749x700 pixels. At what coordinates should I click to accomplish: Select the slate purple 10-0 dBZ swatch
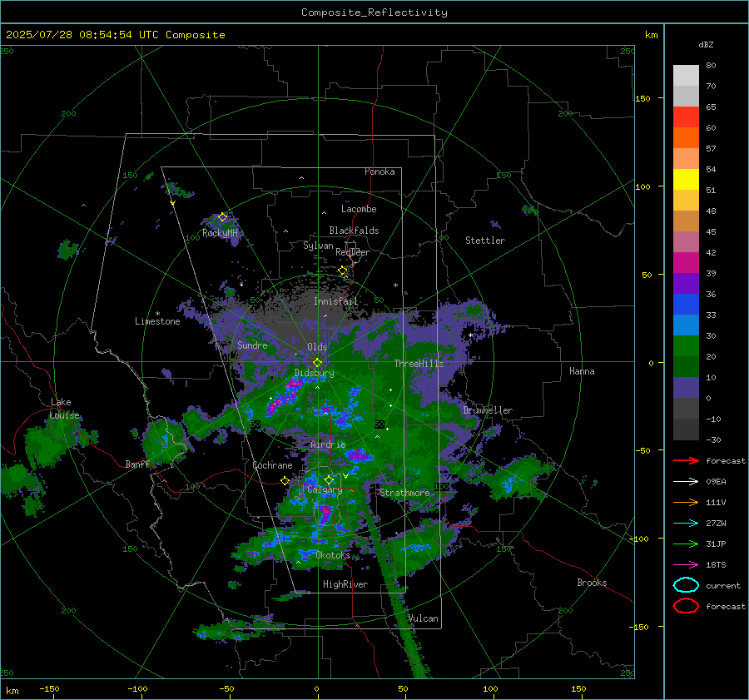(x=686, y=388)
